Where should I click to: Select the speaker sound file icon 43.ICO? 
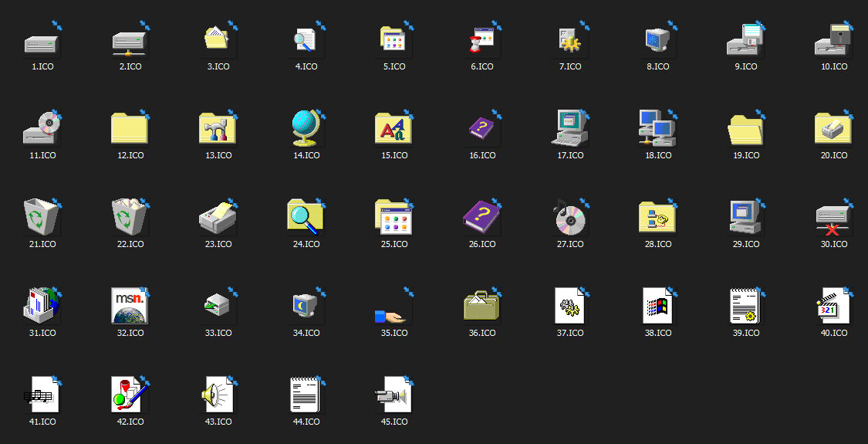[x=218, y=394]
